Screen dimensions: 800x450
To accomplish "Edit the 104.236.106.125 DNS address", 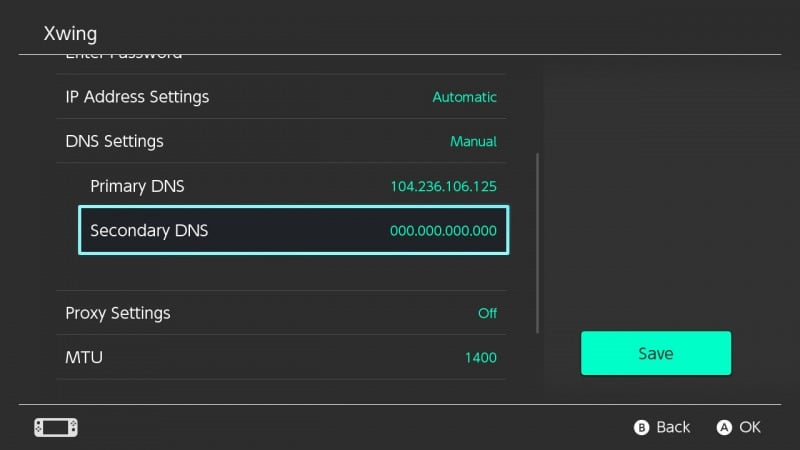I will (443, 186).
